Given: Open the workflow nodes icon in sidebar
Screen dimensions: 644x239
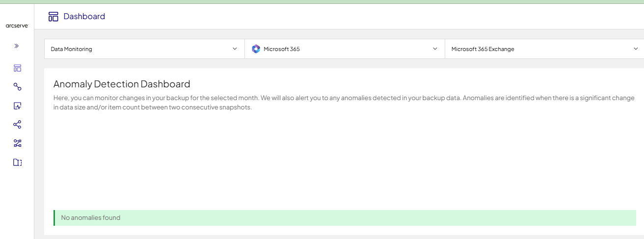Looking at the screenshot, I should (x=17, y=143).
